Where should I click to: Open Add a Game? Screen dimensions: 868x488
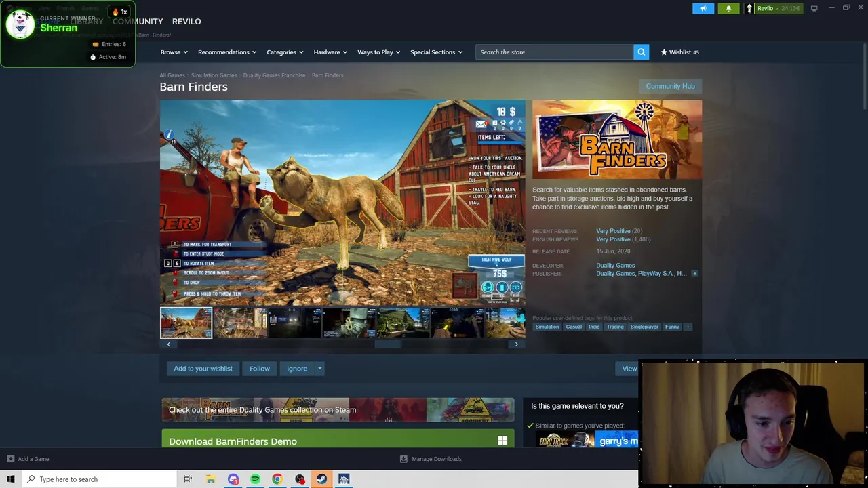point(27,459)
